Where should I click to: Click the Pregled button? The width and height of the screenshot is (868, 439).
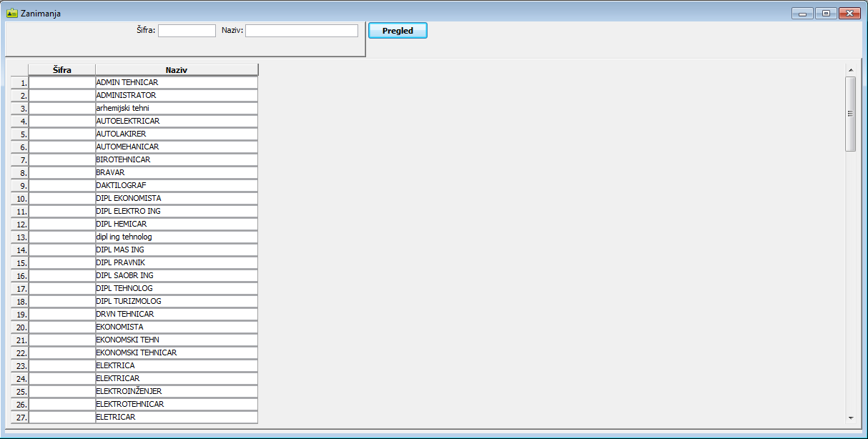point(398,31)
